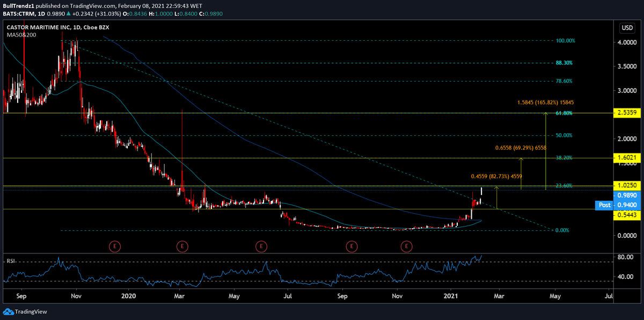Image resolution: width=644 pixels, height=320 pixels.
Task: Select the 50.00% Fibonacci level label
Action: [x=564, y=136]
